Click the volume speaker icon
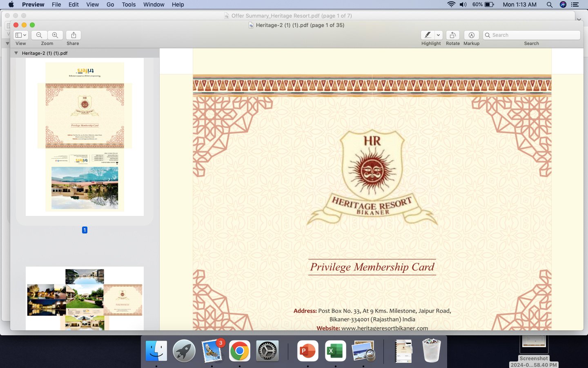 (463, 4)
